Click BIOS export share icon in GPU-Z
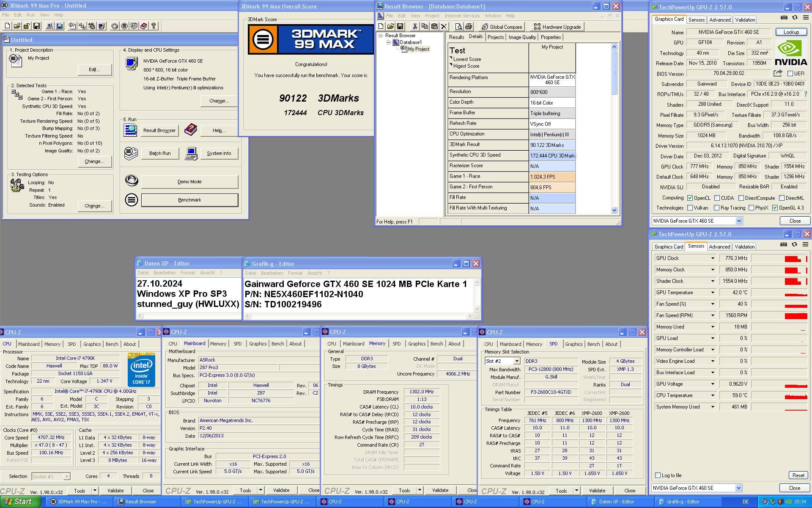The height and width of the screenshot is (508, 812). (x=778, y=73)
